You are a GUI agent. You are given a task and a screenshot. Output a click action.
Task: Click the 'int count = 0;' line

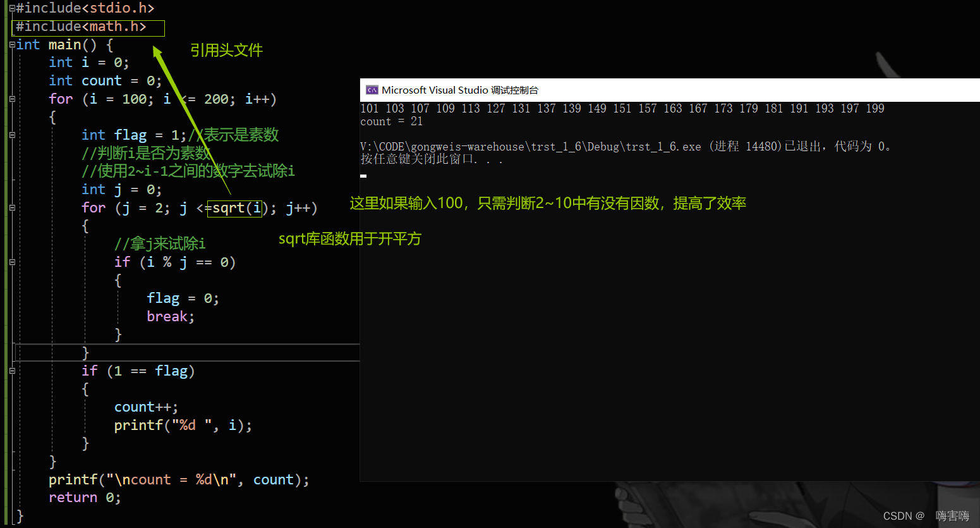click(x=106, y=81)
